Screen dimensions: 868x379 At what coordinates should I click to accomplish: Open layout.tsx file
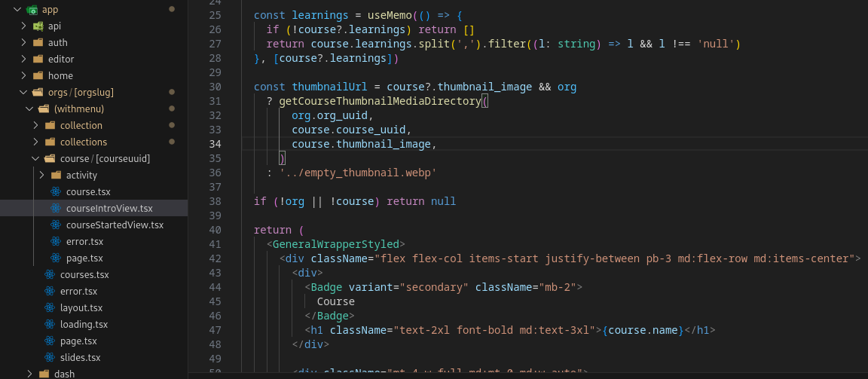pyautogui.click(x=81, y=308)
